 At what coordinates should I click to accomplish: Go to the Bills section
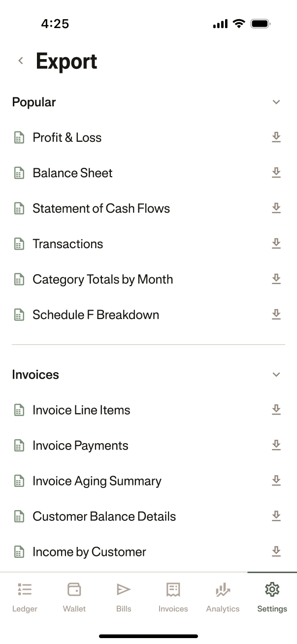click(x=124, y=596)
